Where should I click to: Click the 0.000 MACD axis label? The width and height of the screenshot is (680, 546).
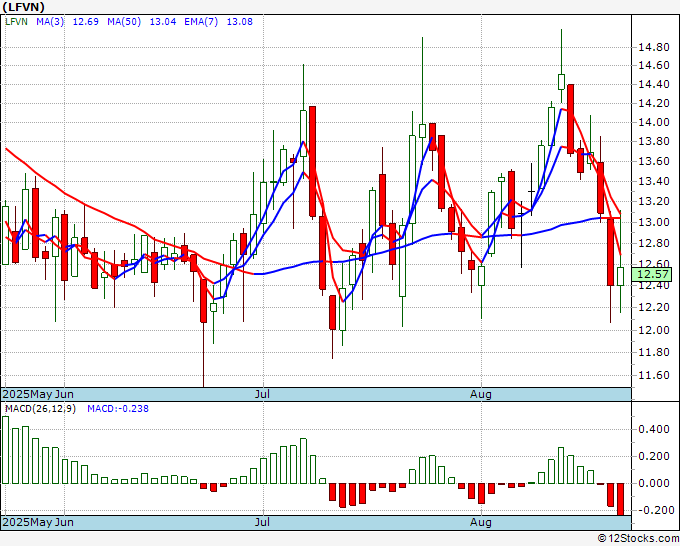point(654,483)
